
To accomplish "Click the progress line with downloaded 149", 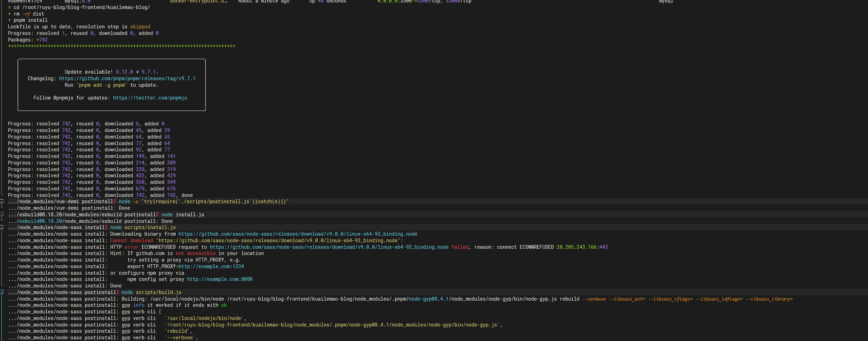I will (92, 156).
